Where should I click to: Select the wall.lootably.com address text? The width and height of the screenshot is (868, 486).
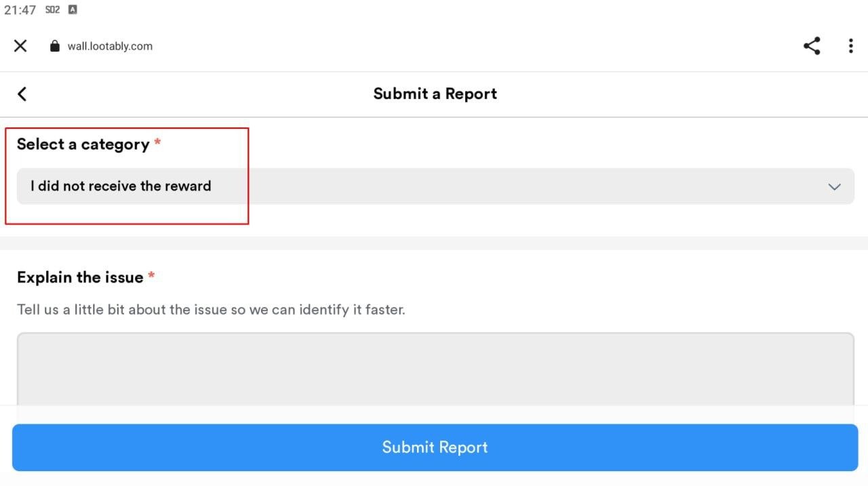pyautogui.click(x=110, y=46)
